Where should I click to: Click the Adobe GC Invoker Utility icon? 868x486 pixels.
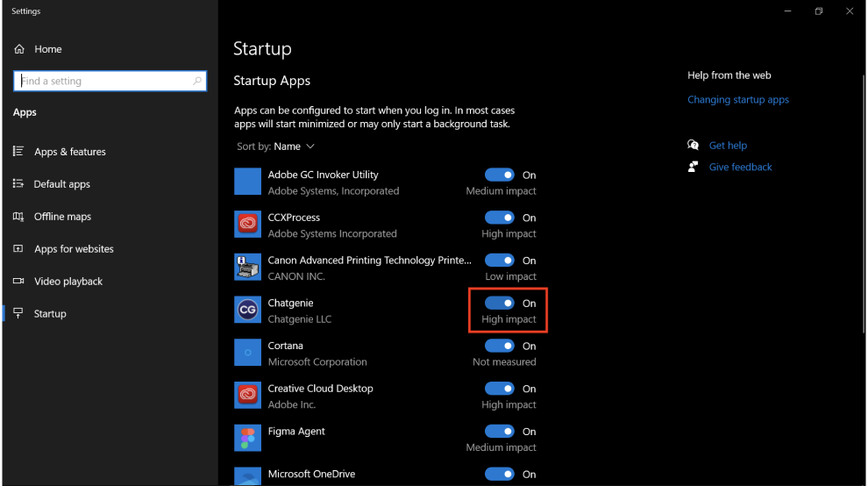[x=247, y=182]
